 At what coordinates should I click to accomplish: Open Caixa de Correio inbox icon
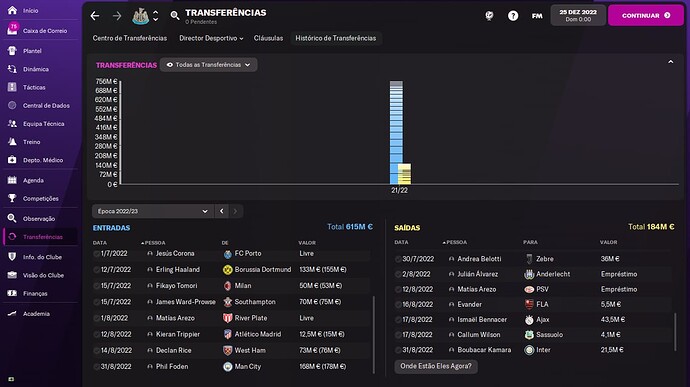(x=12, y=29)
